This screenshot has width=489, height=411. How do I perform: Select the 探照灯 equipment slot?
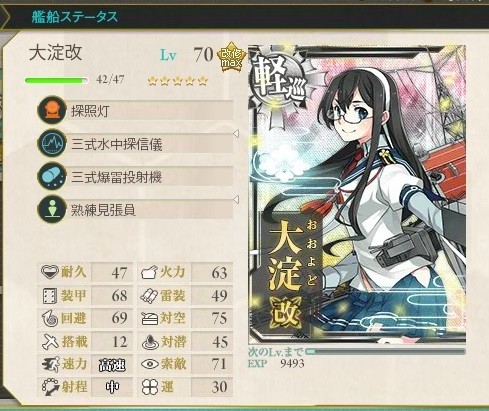135,110
